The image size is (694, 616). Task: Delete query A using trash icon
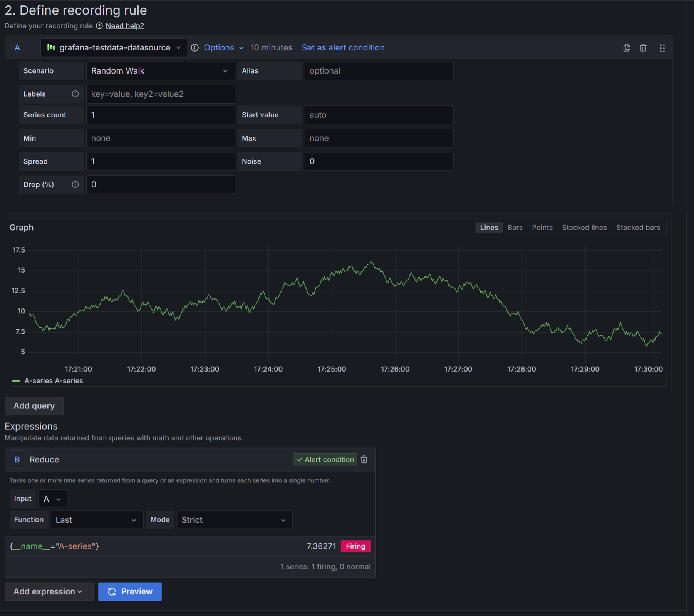point(643,48)
